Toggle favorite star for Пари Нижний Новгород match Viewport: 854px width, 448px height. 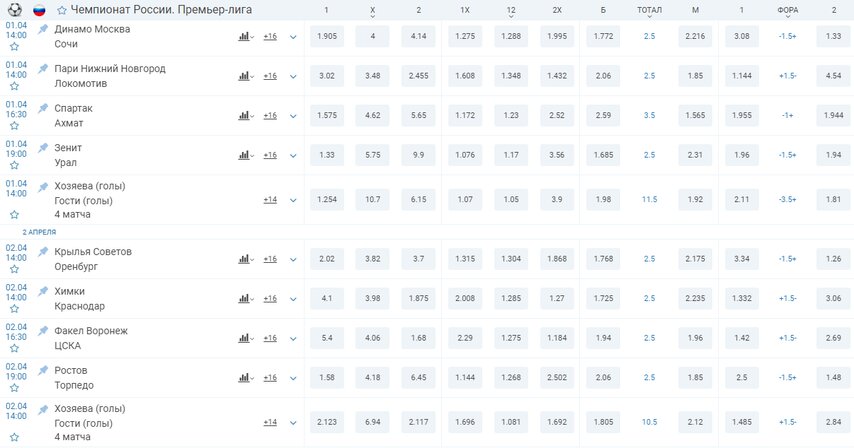[15, 86]
